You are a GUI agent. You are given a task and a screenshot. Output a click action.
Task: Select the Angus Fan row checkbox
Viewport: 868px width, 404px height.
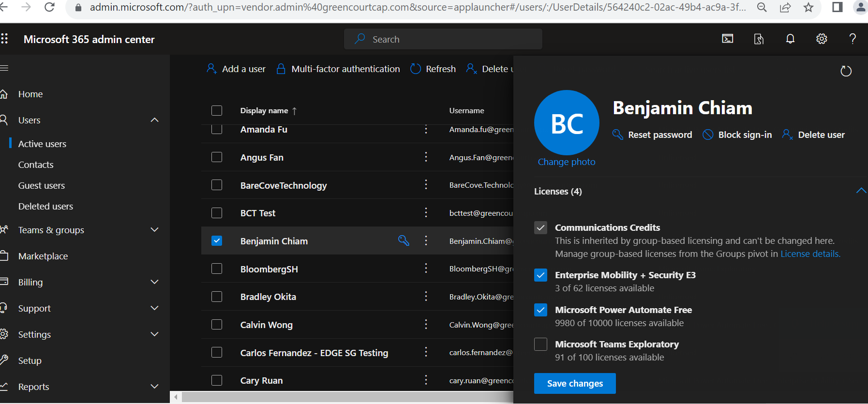[x=217, y=157]
